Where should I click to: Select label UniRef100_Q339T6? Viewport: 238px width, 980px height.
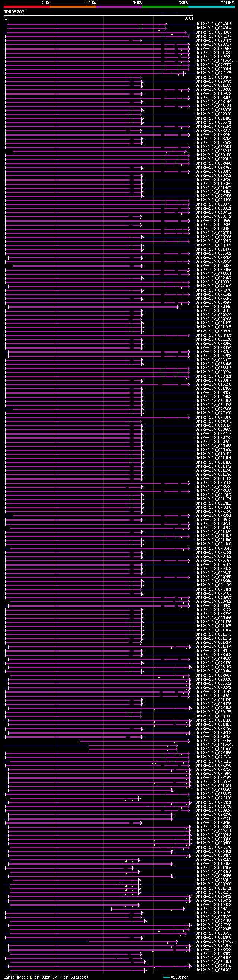(214, 110)
